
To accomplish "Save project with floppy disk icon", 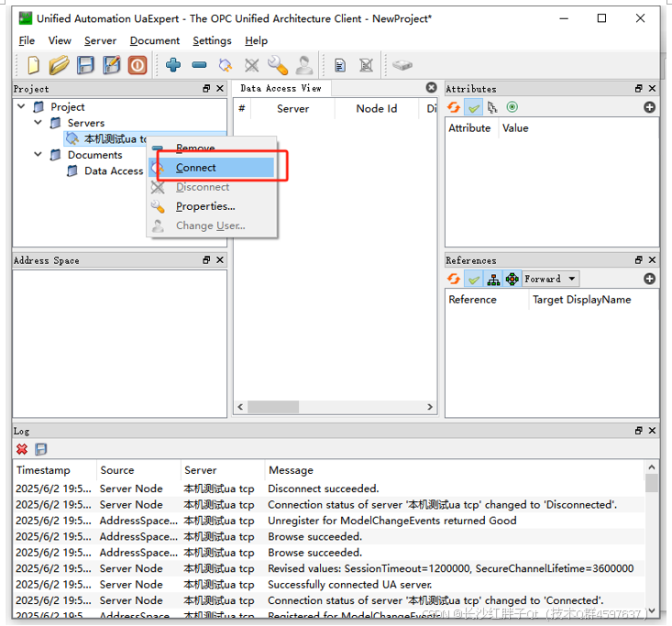I will pyautogui.click(x=85, y=66).
